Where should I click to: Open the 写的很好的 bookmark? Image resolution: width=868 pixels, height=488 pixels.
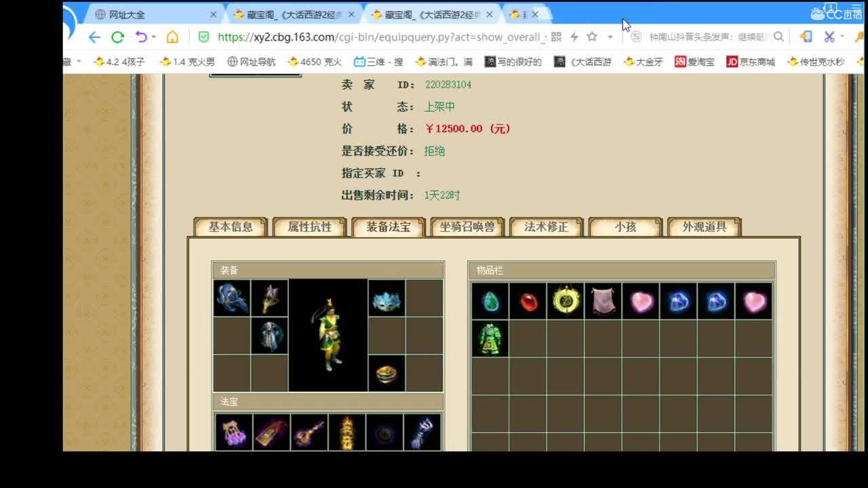coord(513,62)
